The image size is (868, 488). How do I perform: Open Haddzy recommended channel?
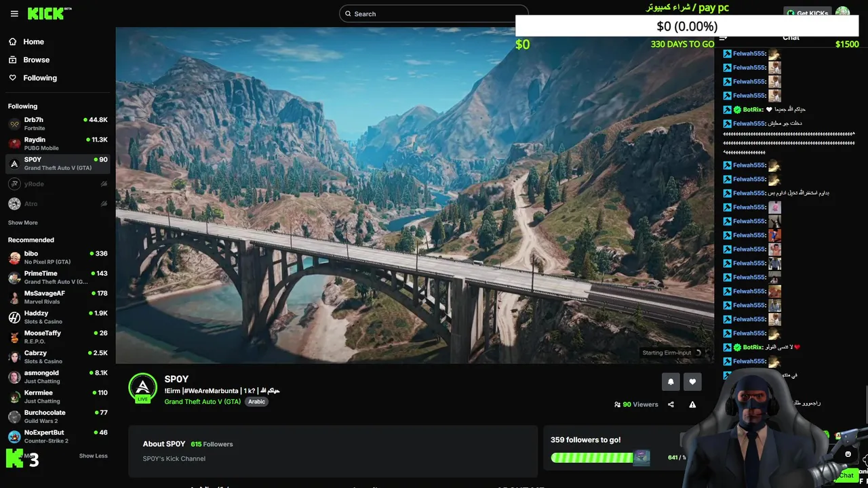tap(58, 317)
